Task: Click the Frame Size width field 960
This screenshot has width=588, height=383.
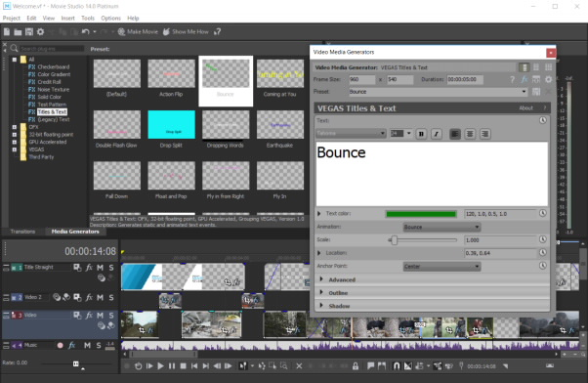Action: (x=361, y=79)
